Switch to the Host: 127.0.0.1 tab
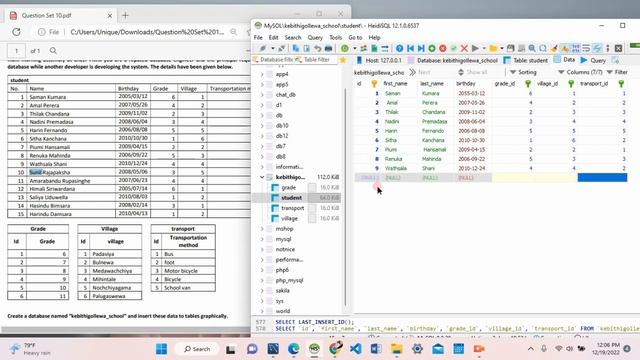This screenshot has width=640, height=360. (379, 60)
